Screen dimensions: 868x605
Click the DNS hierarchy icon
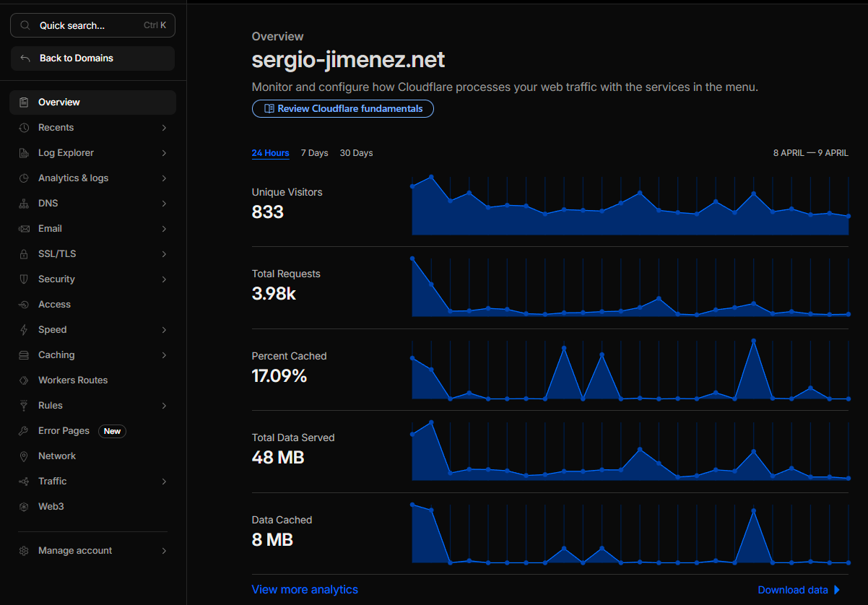tap(24, 204)
